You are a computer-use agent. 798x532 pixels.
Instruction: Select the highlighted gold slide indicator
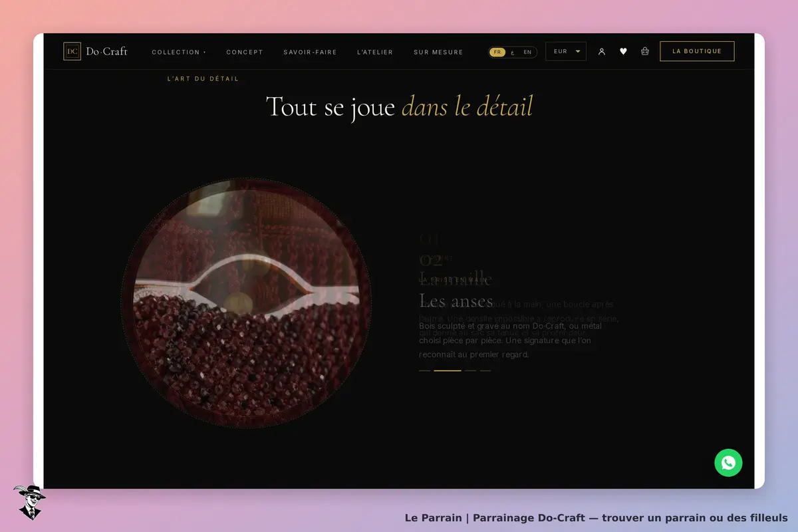448,370
